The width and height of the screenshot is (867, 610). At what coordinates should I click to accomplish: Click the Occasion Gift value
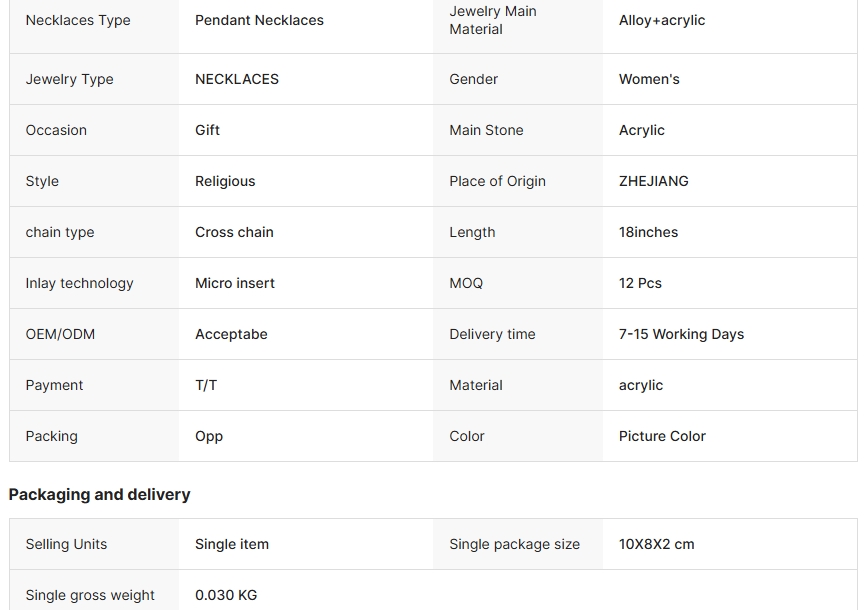[x=207, y=130]
